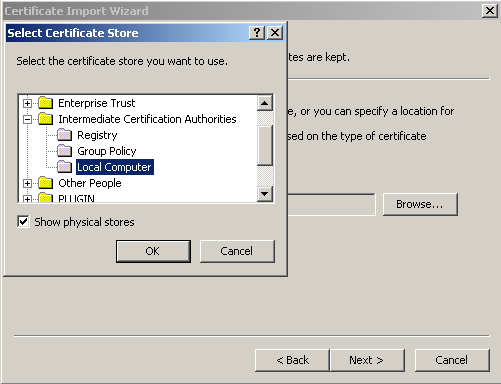Click the Browse... button

[x=420, y=204]
